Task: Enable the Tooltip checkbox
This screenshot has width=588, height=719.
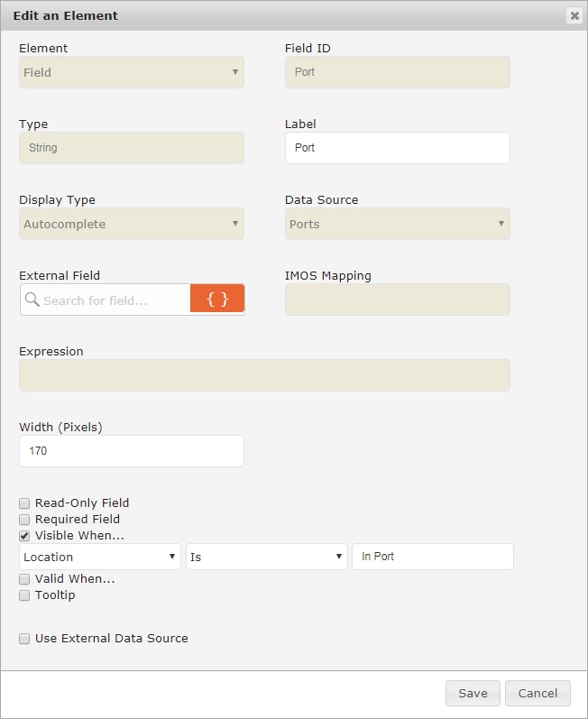Action: (25, 595)
